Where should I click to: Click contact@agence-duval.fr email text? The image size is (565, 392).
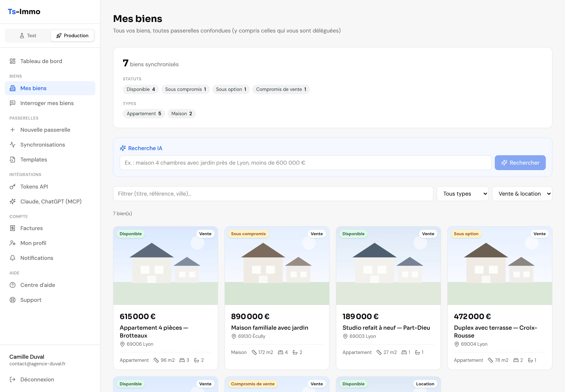(x=37, y=364)
